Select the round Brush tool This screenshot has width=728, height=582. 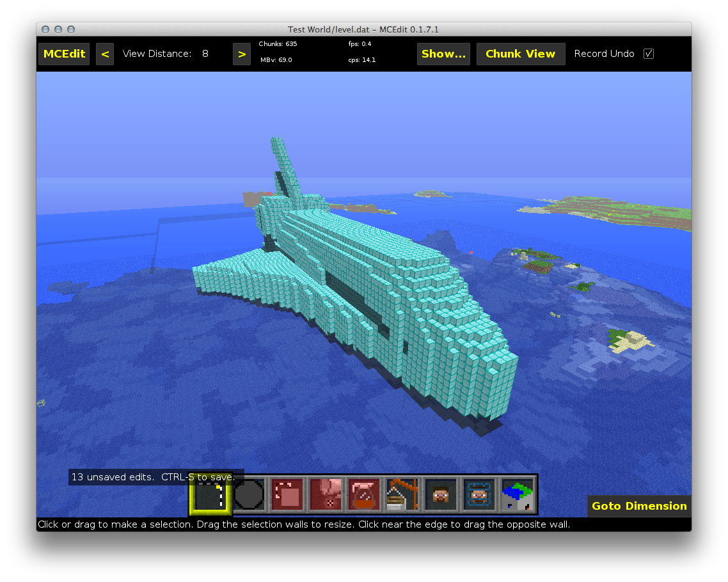tap(249, 495)
